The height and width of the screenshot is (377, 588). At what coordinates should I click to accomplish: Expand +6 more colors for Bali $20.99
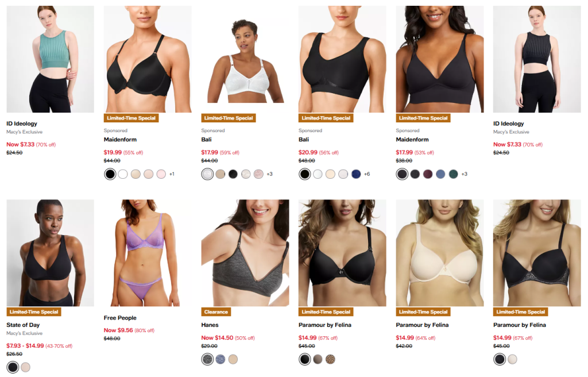[367, 174]
